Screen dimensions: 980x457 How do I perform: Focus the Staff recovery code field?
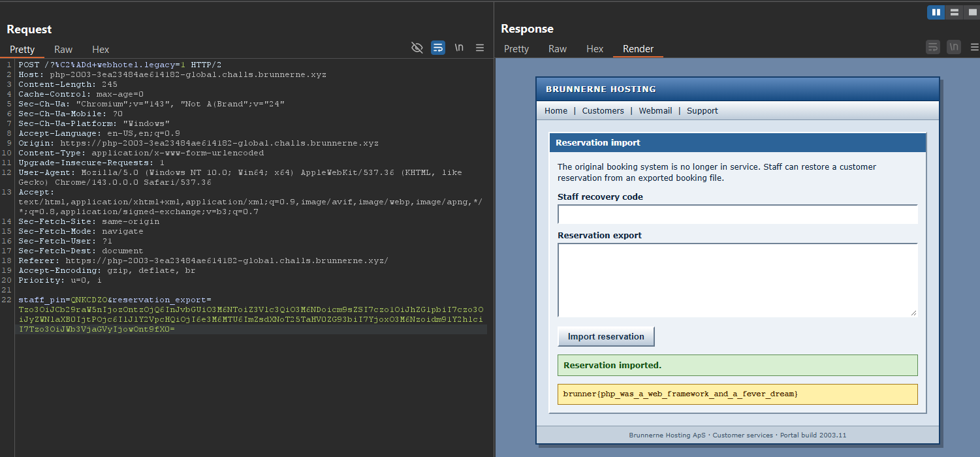click(738, 214)
